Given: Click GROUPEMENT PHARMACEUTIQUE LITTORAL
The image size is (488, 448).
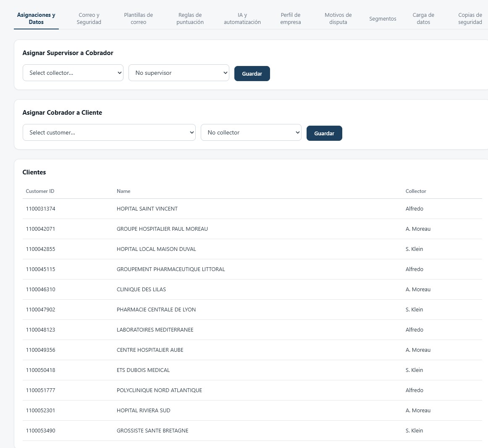Looking at the screenshot, I should (x=171, y=269).
